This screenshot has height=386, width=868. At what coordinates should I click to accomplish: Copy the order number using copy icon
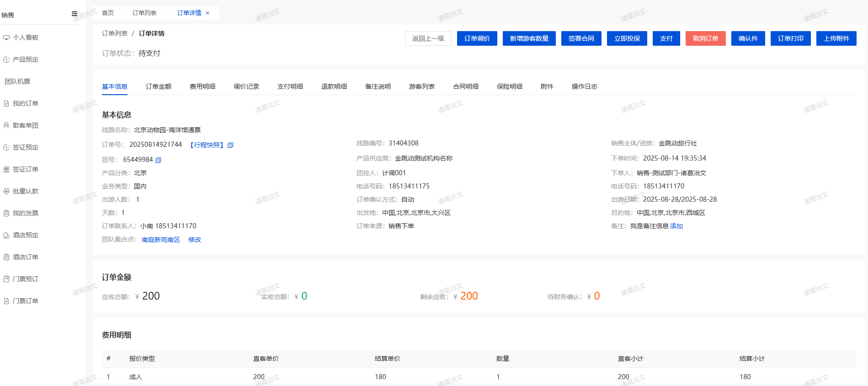pos(230,145)
